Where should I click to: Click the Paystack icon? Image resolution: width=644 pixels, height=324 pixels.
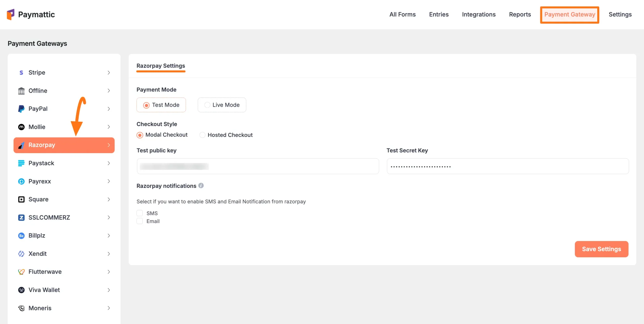click(21, 163)
